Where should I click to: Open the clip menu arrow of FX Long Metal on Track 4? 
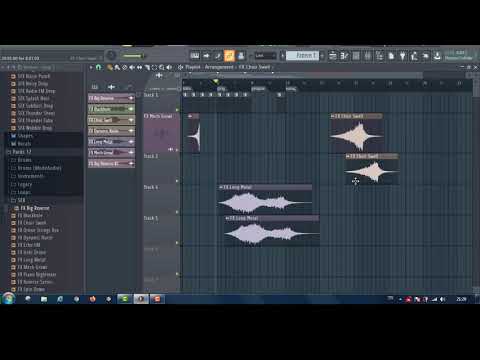click(221, 187)
